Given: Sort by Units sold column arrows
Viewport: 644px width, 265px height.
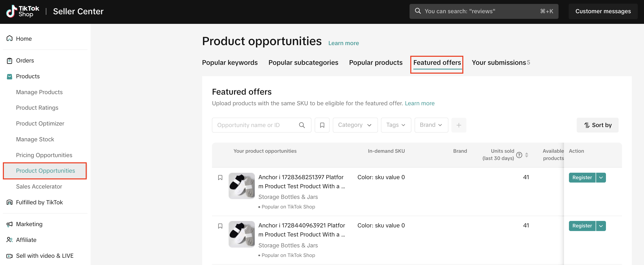Looking at the screenshot, I should tap(526, 155).
